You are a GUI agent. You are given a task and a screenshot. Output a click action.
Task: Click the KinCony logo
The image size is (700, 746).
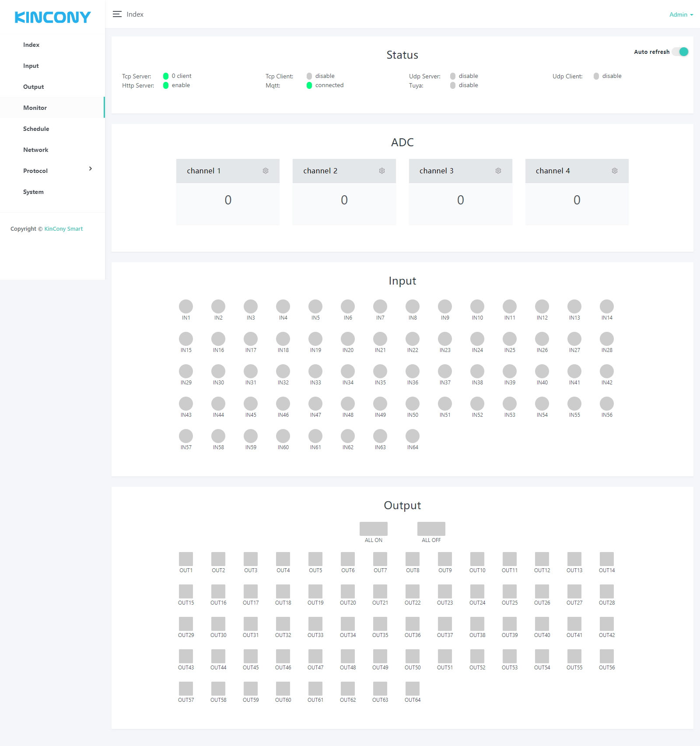[52, 17]
